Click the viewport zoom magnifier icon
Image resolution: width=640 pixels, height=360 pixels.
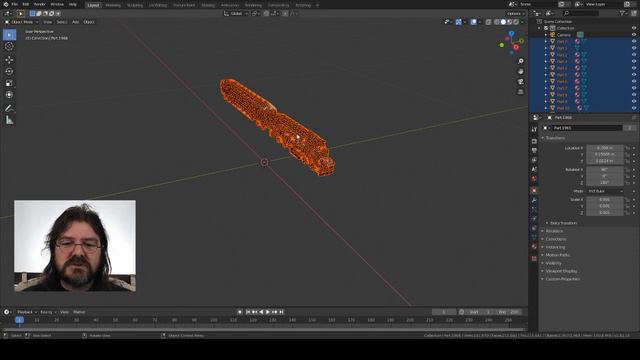(x=521, y=61)
